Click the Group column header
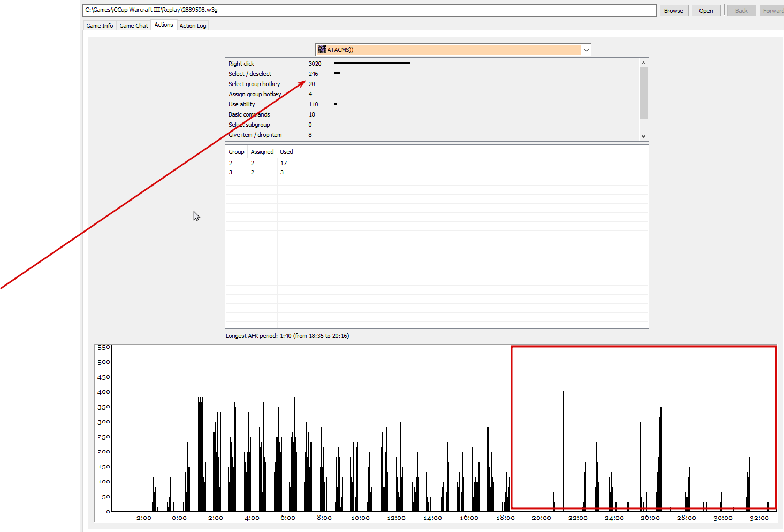The height and width of the screenshot is (532, 784). (x=237, y=152)
